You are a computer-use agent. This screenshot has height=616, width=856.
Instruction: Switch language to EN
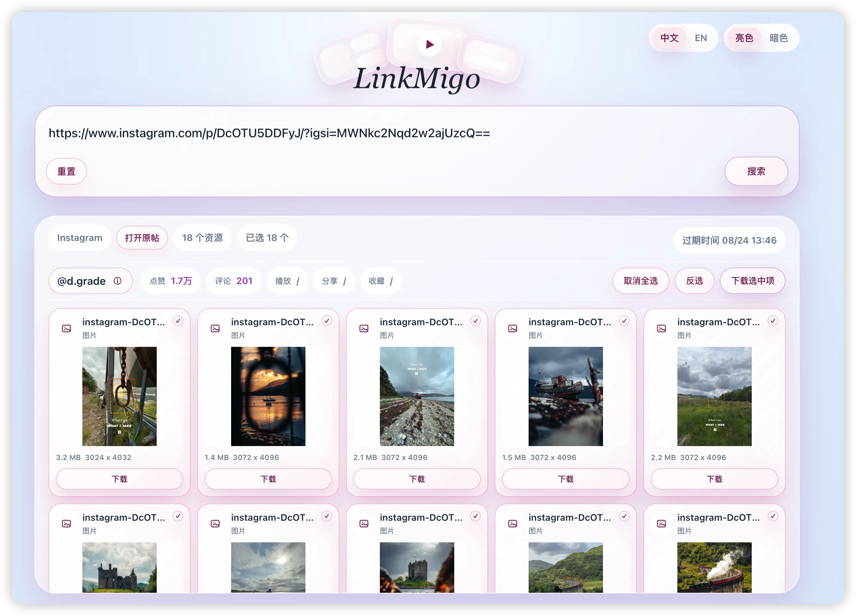(x=701, y=38)
